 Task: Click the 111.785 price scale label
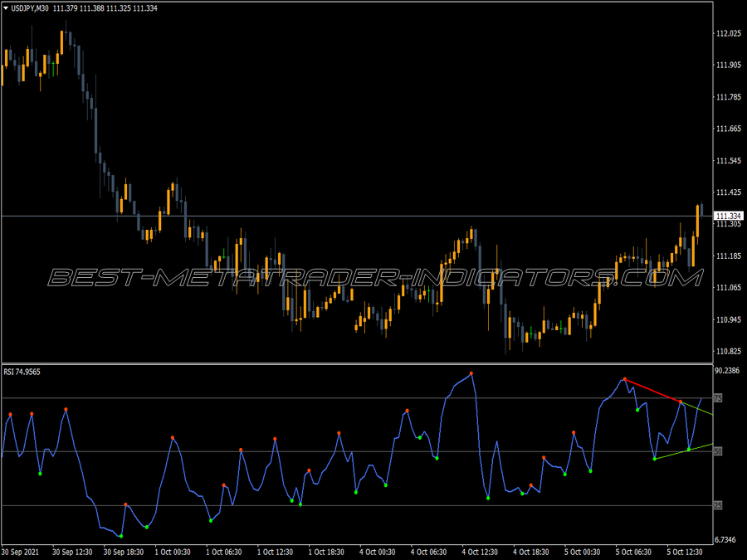pyautogui.click(x=729, y=97)
